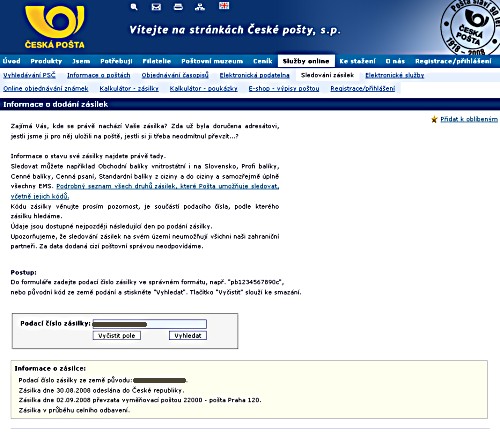Open the Podrobný seznam všech druhů zásilek link
Screen dimensions: 500x437
[x=168, y=186]
